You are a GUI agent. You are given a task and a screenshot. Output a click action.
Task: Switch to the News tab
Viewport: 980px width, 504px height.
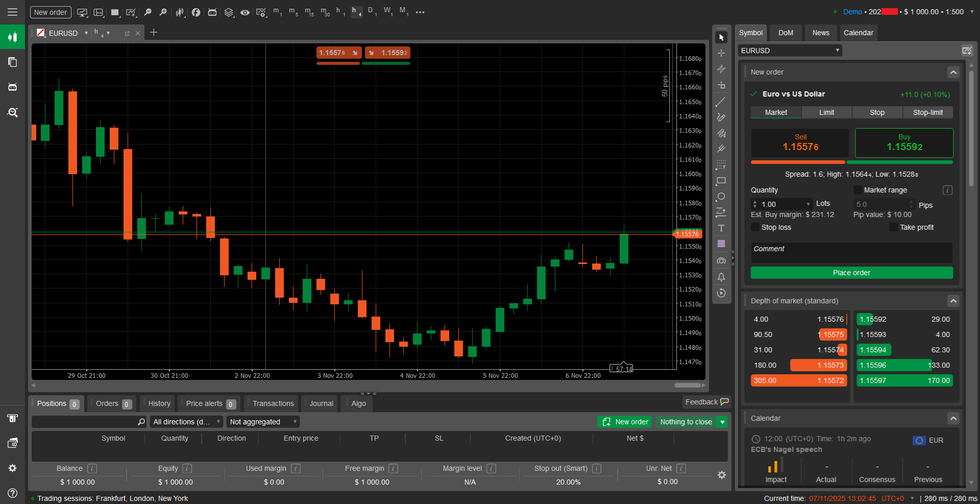[821, 33]
